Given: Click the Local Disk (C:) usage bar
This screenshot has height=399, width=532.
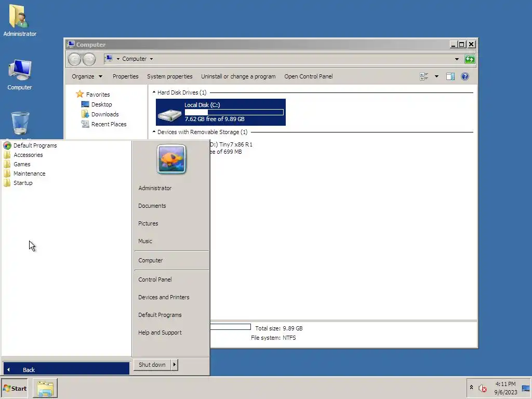Looking at the screenshot, I should click(x=234, y=112).
